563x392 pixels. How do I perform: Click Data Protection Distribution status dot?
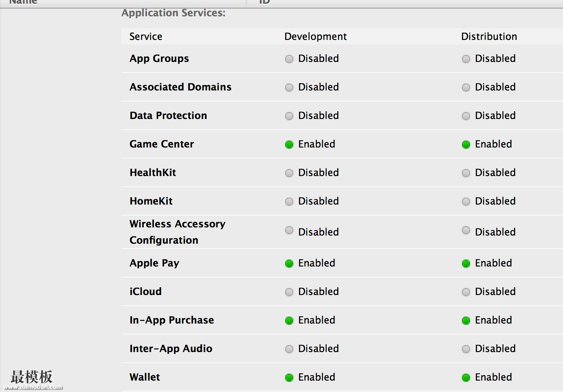pyautogui.click(x=466, y=116)
